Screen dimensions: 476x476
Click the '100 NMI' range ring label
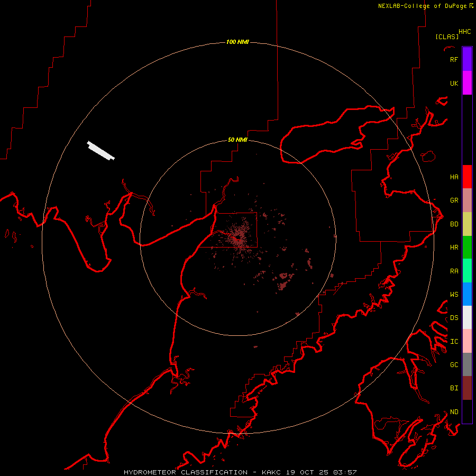point(237,42)
